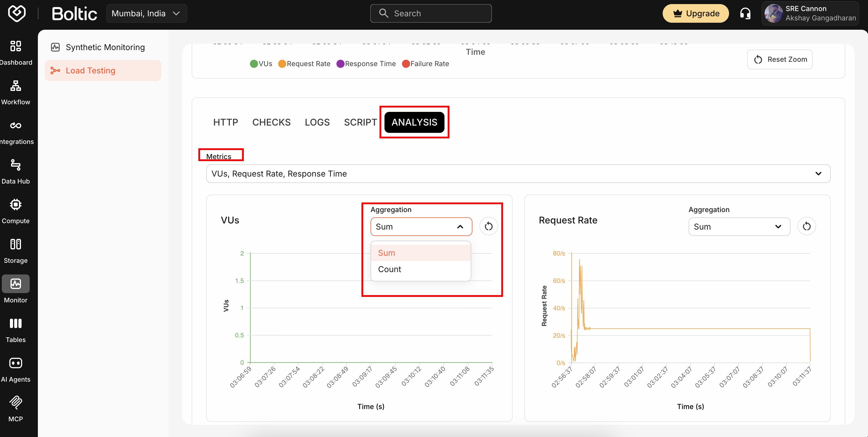This screenshot has height=437, width=868.
Task: Click the Upgrade button
Action: point(696,13)
